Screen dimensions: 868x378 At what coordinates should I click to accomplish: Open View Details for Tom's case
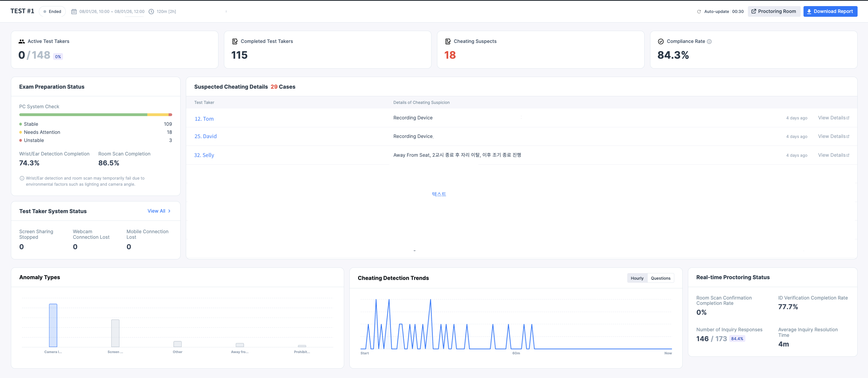(x=834, y=118)
